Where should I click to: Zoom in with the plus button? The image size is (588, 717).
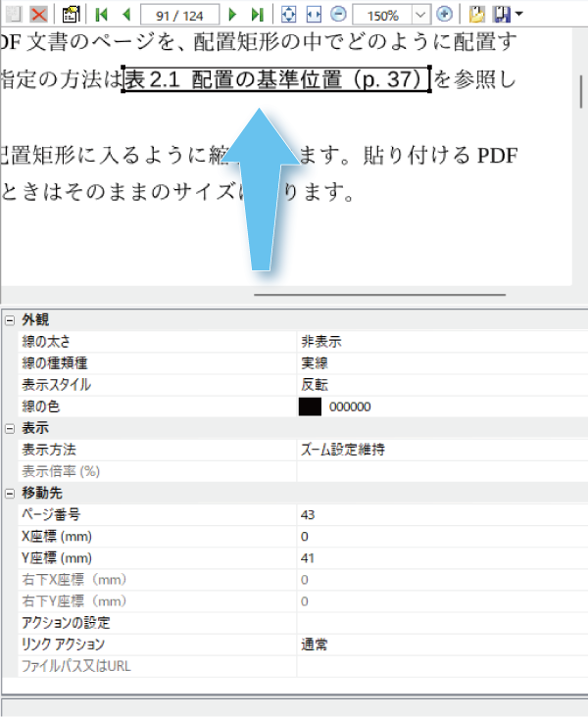click(x=444, y=14)
